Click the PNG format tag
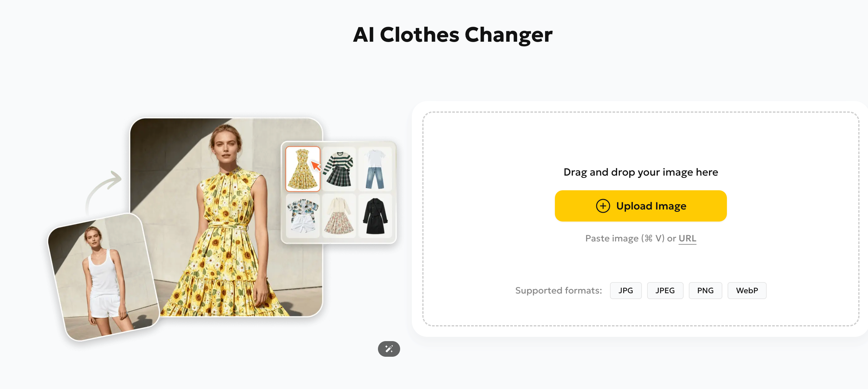The height and width of the screenshot is (389, 868). tap(705, 290)
